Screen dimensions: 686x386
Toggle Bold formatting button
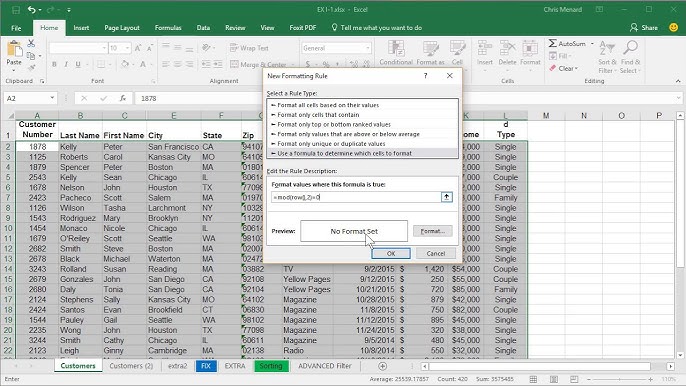tap(54, 64)
